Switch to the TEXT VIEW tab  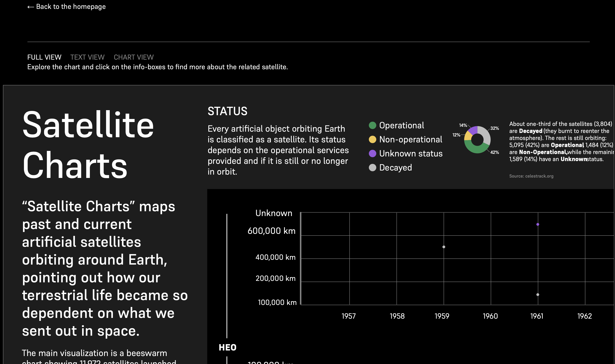(87, 57)
